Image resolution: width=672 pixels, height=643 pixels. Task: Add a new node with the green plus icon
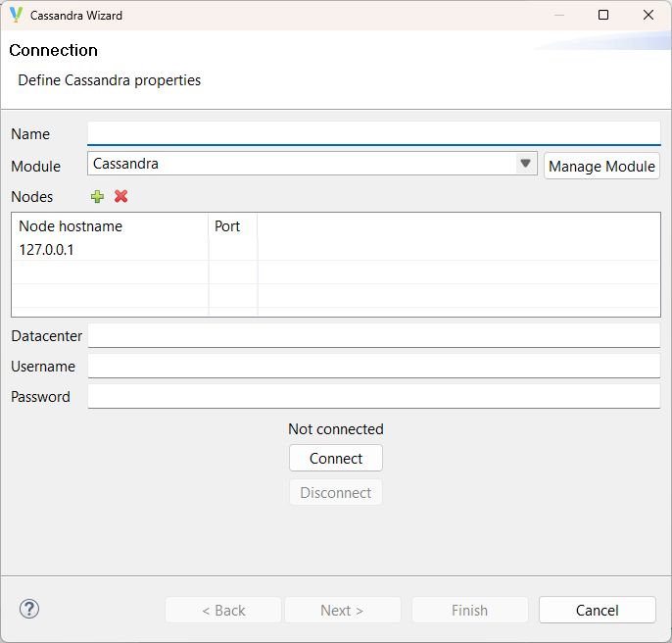pyautogui.click(x=97, y=196)
